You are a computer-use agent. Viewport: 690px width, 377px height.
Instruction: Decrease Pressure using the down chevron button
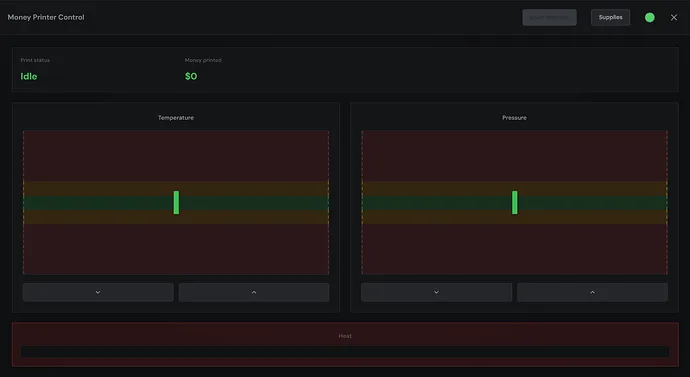pyautogui.click(x=437, y=292)
